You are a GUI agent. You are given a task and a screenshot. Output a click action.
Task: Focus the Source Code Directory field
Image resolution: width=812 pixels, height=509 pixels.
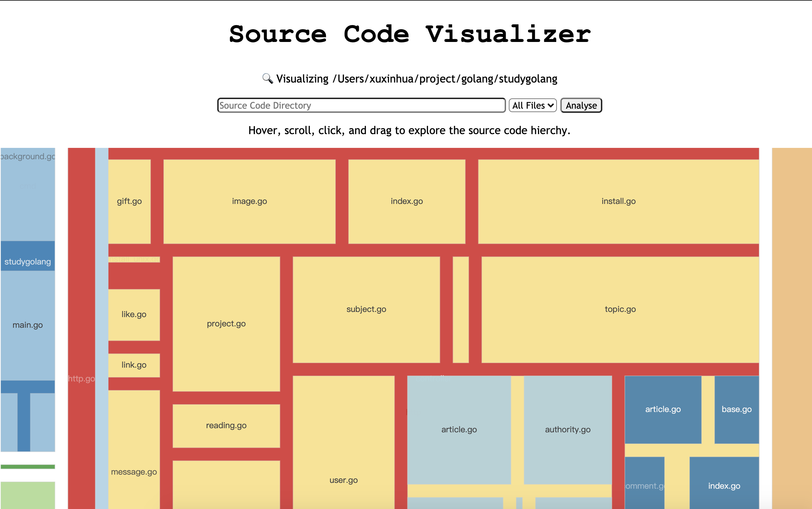361,105
